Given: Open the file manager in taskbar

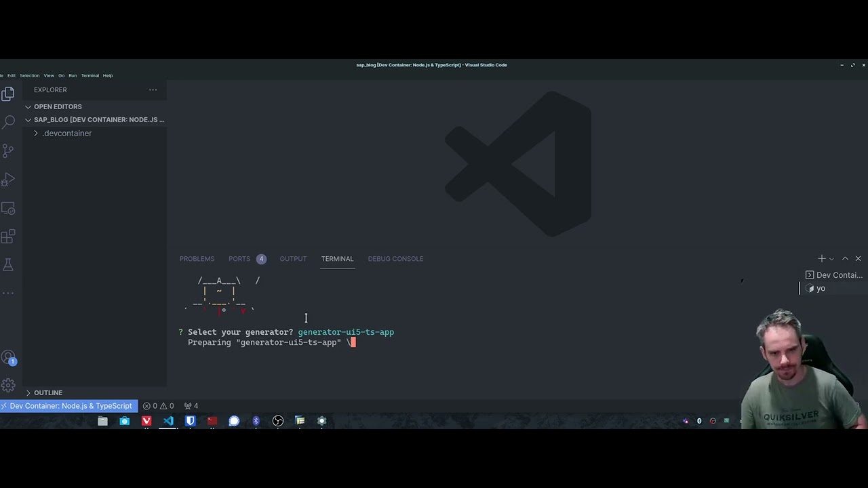Looking at the screenshot, I should coord(102,421).
